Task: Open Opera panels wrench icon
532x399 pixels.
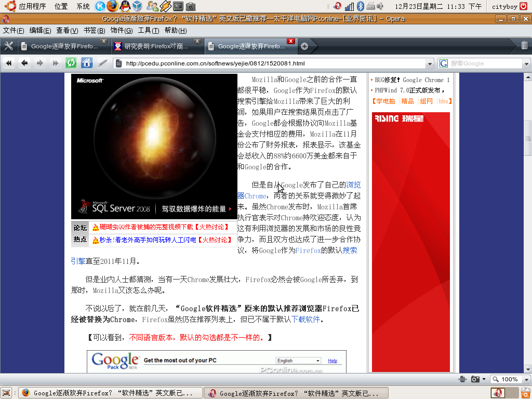Action: [9, 46]
